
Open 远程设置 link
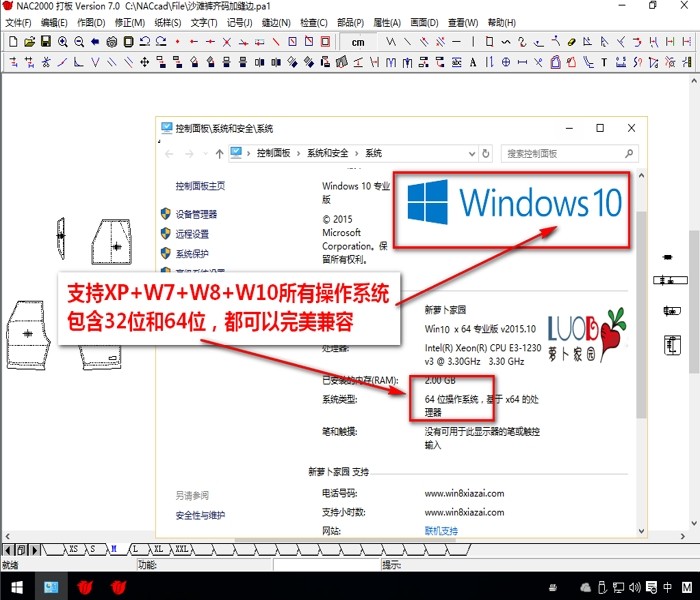click(192, 234)
